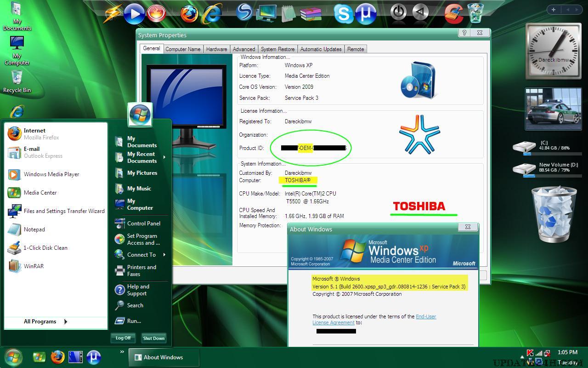This screenshot has height=368, width=588.
Task: Select the My Computer desktop icon
Action: tap(17, 51)
